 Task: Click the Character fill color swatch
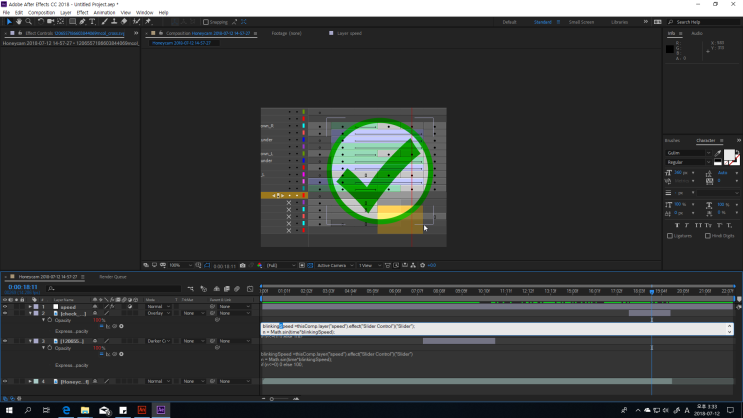click(729, 154)
